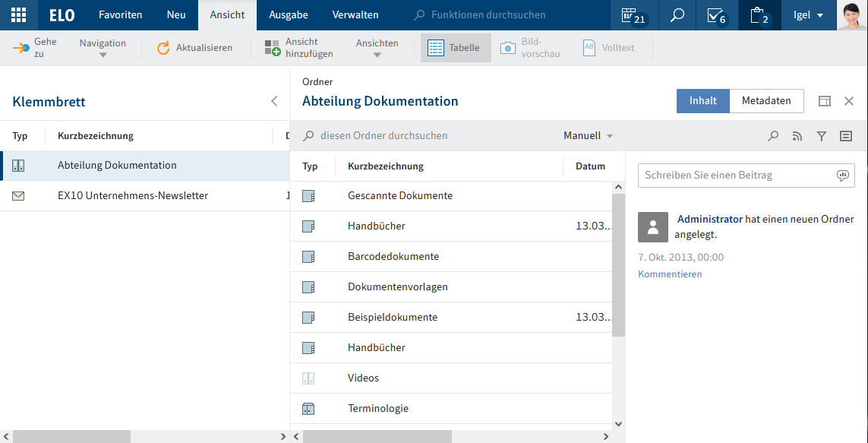868x443 pixels.
Task: Click the Schreiben Sie einen Beitrag field
Action: tap(737, 176)
